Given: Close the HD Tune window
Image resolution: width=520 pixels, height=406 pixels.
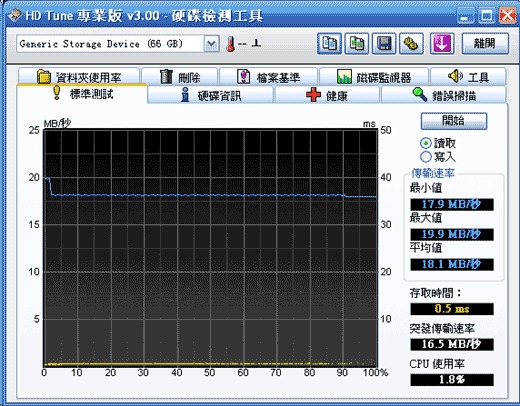Looking at the screenshot, I should pyautogui.click(x=508, y=16).
